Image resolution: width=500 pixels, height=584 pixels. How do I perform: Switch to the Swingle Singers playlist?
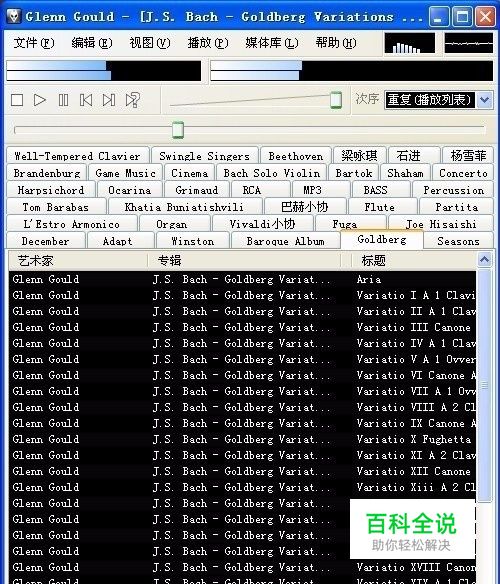(x=205, y=156)
